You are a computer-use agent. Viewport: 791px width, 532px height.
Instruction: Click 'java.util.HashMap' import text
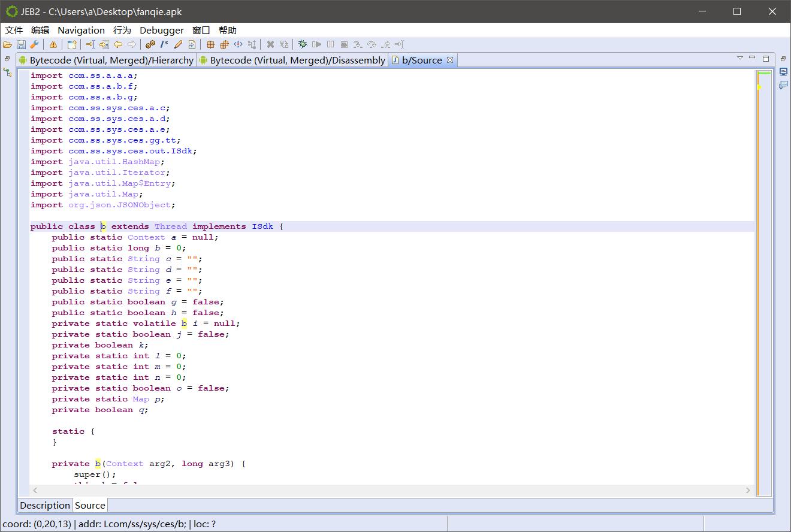pyautogui.click(x=114, y=162)
